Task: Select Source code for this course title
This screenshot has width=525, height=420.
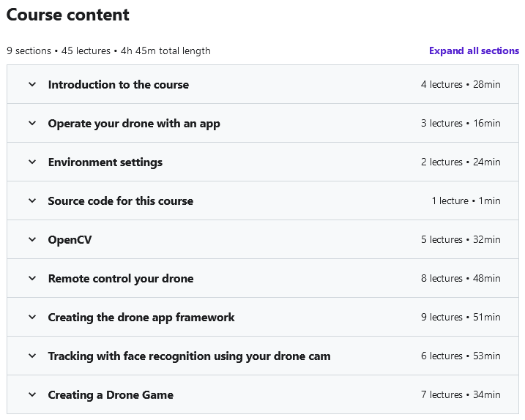Action: click(121, 200)
